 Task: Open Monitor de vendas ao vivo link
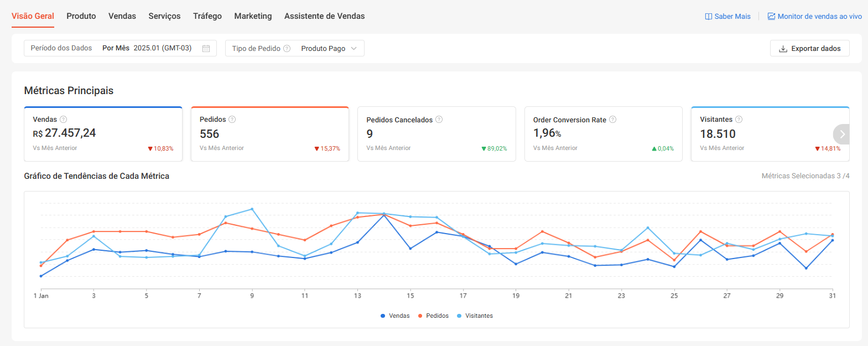(814, 17)
